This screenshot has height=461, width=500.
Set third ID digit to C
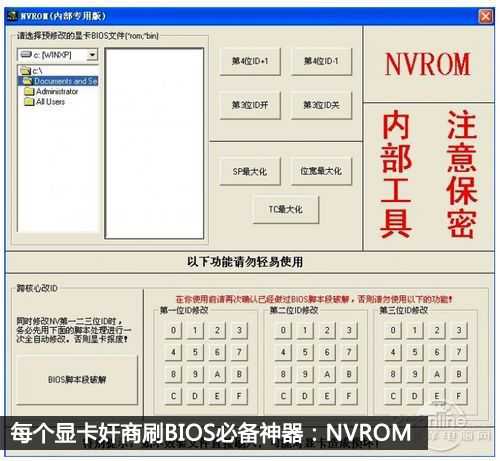tap(393, 396)
